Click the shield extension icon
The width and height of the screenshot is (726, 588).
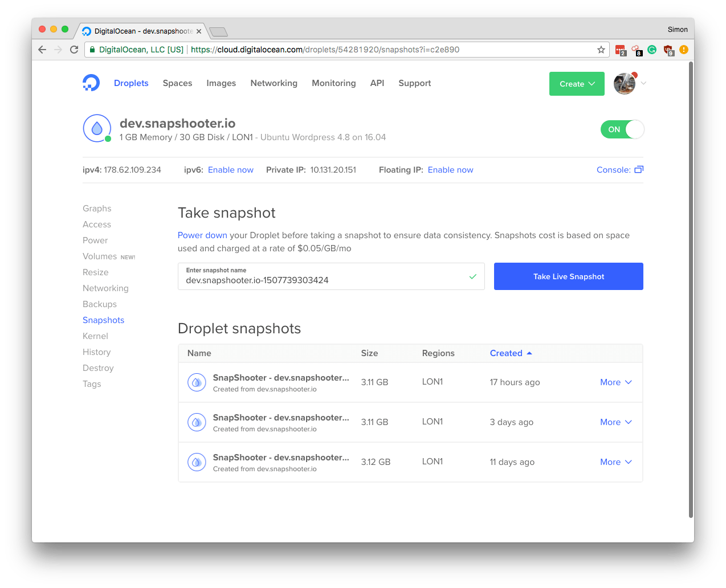coord(668,50)
